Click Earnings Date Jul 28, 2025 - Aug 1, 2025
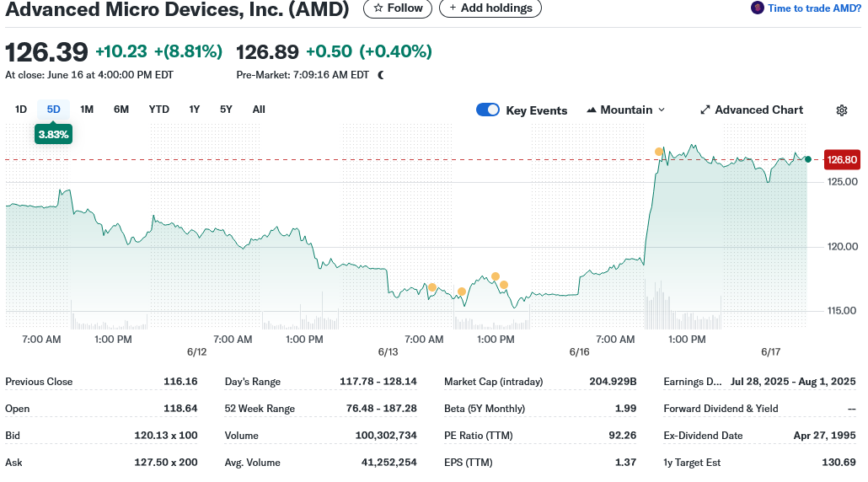Image resolution: width=868 pixels, height=482 pixels. (x=793, y=382)
